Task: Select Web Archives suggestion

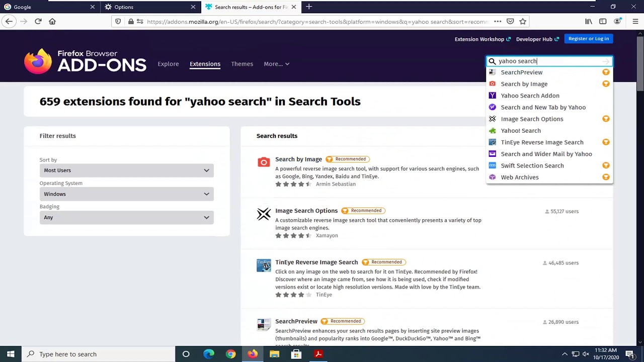Action: 549,177
